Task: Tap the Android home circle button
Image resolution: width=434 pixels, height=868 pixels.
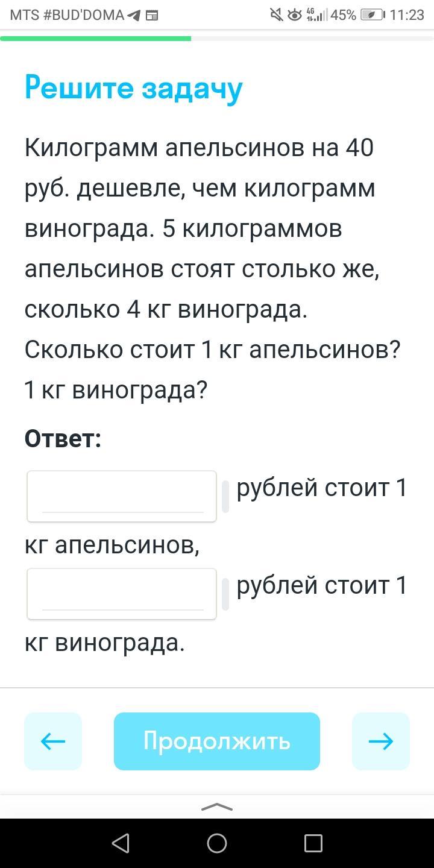Action: coord(217,843)
